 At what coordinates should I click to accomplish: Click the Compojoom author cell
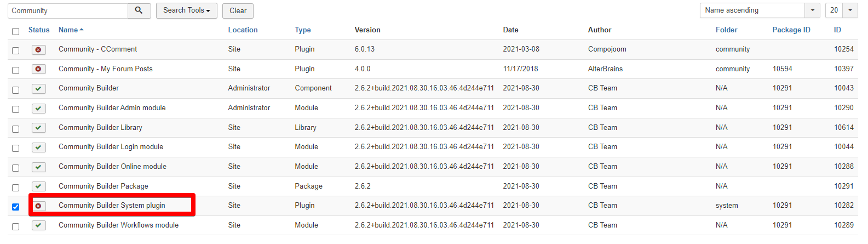point(607,49)
